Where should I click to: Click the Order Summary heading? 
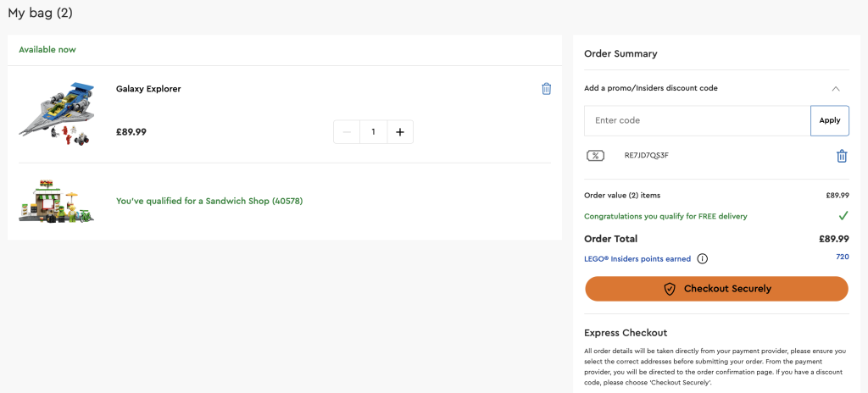point(620,53)
